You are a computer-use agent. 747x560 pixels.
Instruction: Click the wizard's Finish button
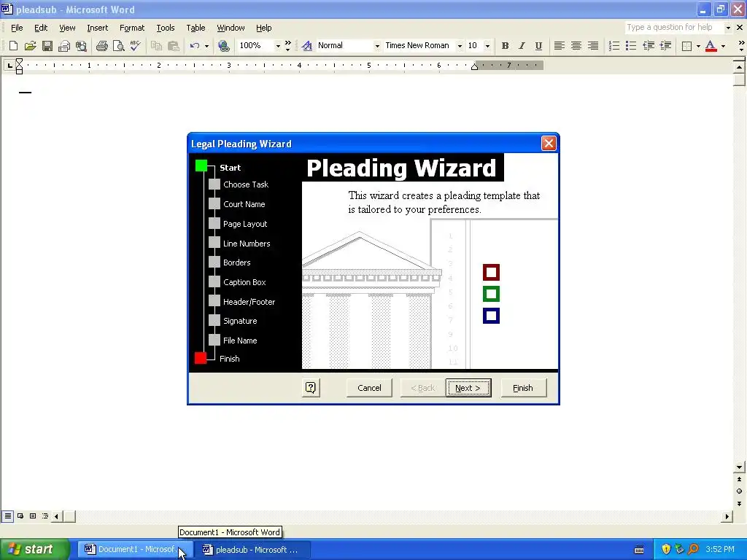(523, 388)
